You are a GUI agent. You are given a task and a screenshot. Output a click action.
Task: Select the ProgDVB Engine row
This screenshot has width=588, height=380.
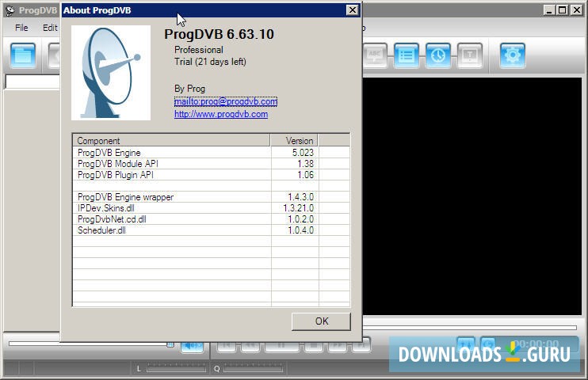click(x=211, y=153)
